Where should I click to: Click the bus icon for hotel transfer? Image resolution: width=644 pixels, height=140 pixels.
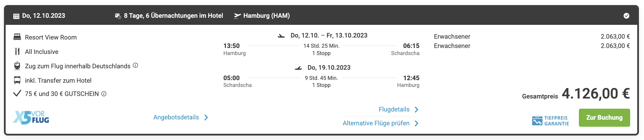(x=17, y=80)
